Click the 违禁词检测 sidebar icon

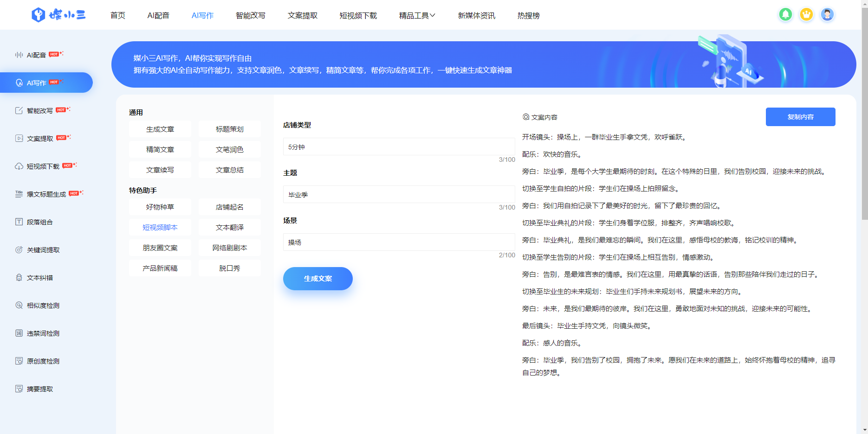19,333
